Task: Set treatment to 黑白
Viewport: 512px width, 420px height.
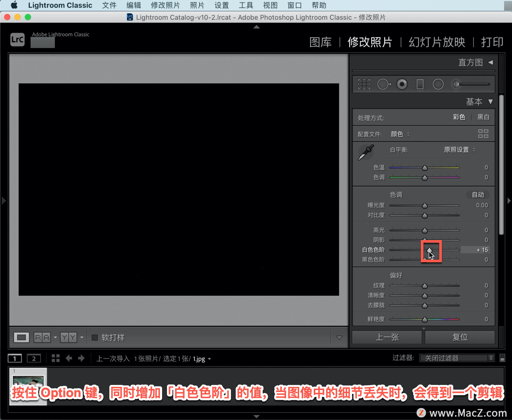Action: coord(483,117)
